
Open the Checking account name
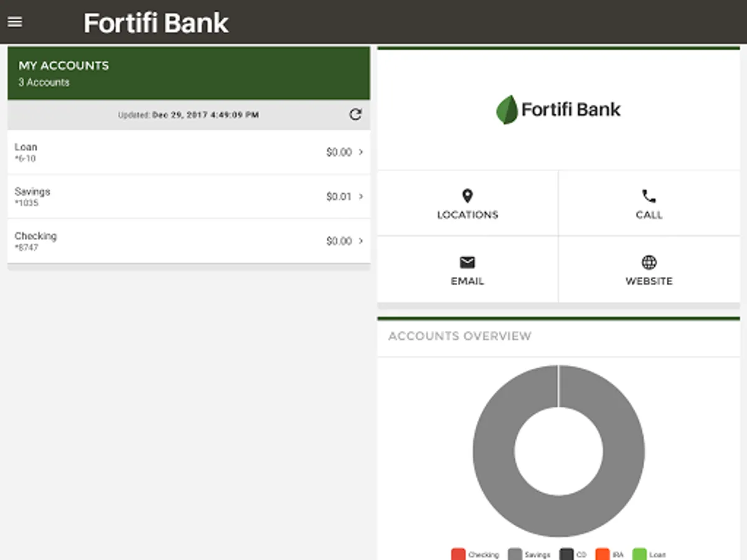[x=35, y=236]
